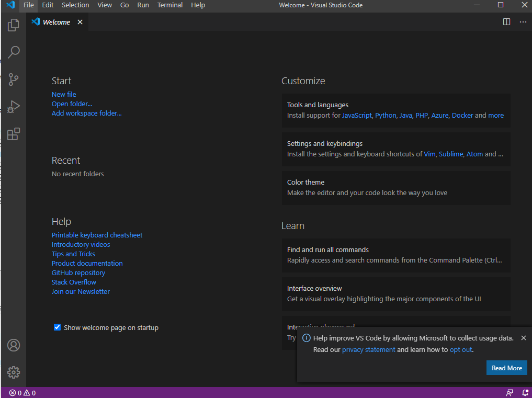
Task: Open Product documentation link
Action: click(x=87, y=264)
